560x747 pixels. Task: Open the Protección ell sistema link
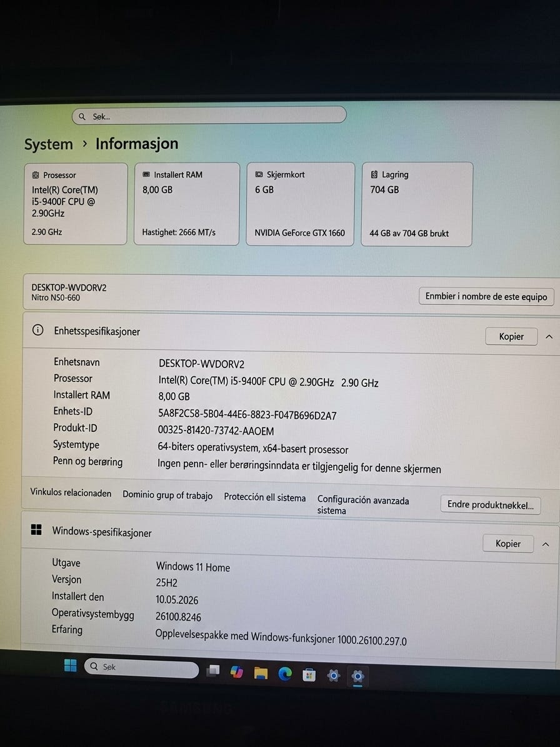click(x=265, y=498)
